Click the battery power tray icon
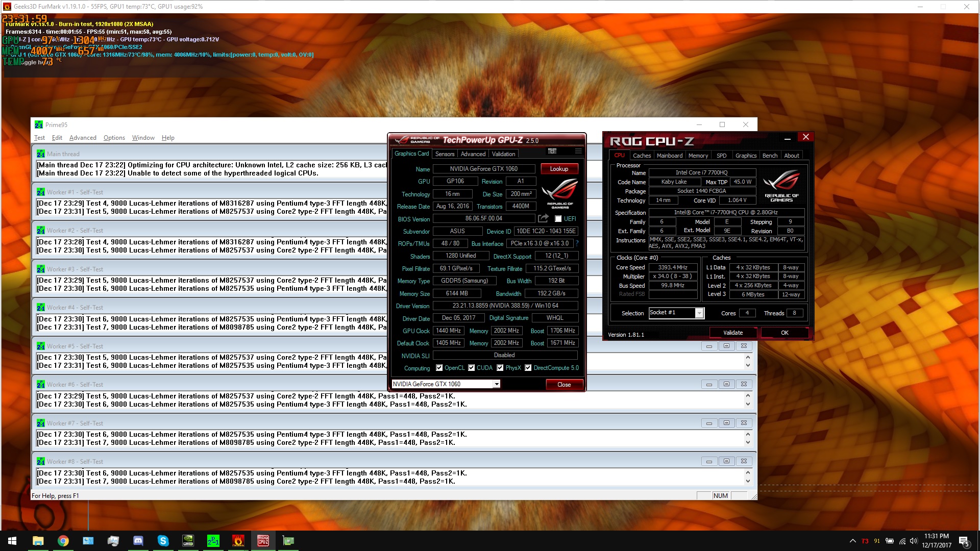This screenshot has height=551, width=980. [x=890, y=541]
